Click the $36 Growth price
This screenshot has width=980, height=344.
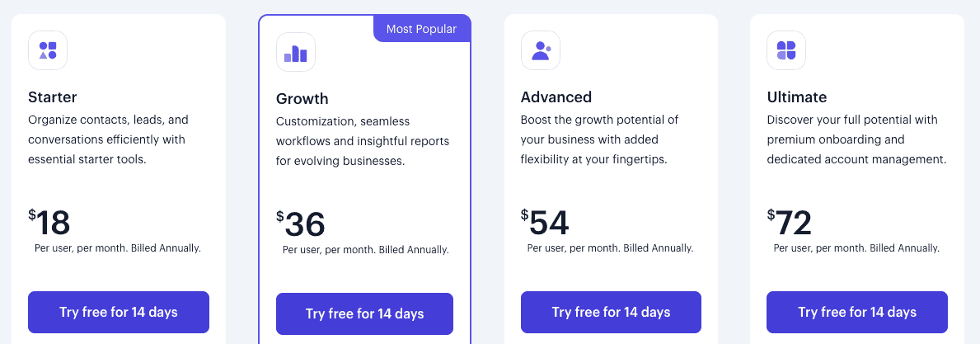coord(301,224)
